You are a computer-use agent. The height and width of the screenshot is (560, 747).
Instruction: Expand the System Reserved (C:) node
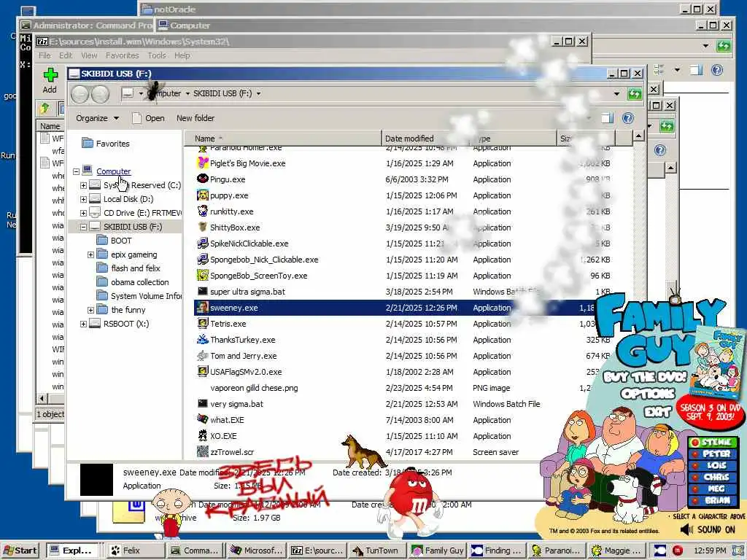pyautogui.click(x=83, y=185)
